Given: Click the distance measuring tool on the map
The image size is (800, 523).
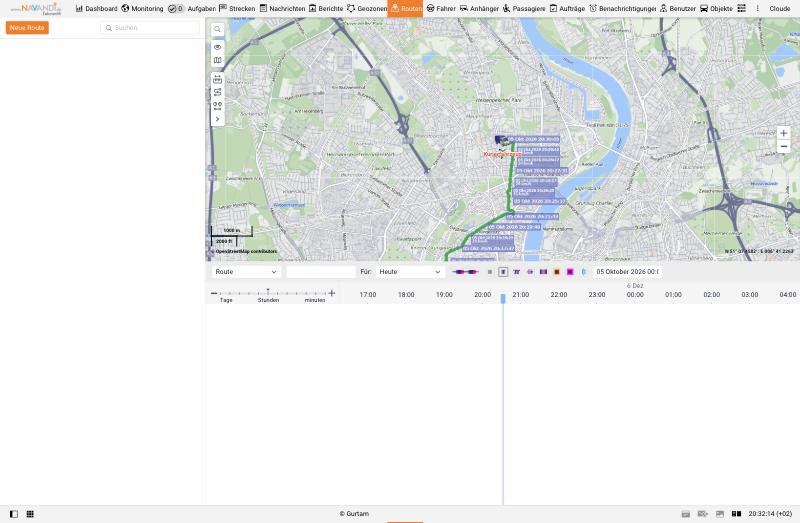Looking at the screenshot, I should click(x=217, y=80).
